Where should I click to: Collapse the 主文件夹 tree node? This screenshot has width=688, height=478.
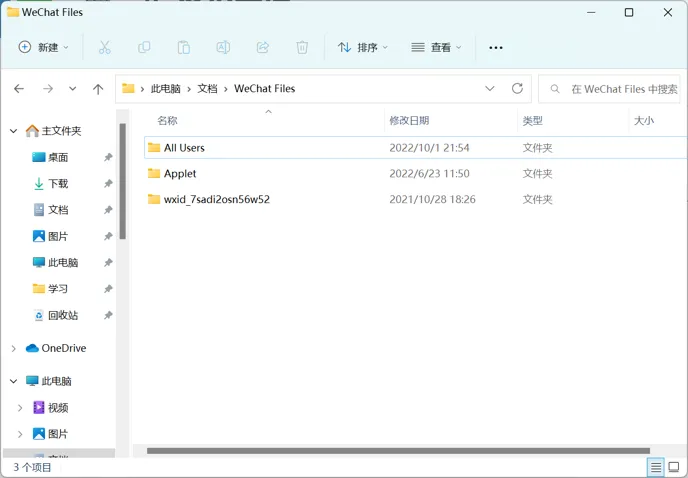[14, 131]
